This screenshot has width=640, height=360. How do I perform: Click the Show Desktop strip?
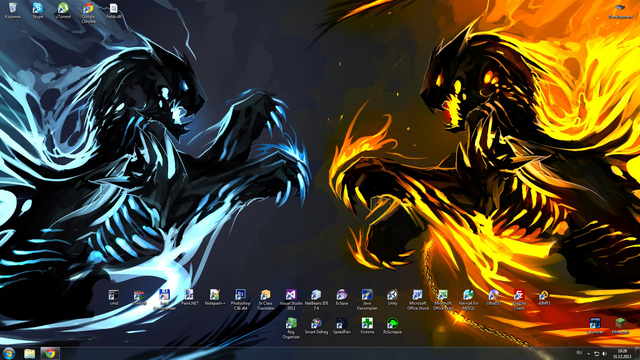coord(637,354)
